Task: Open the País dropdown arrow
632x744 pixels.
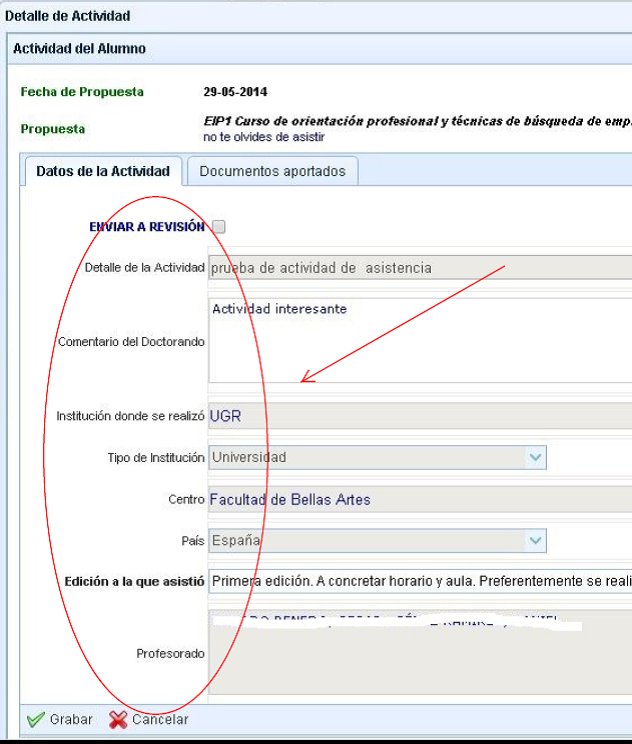Action: click(536, 541)
